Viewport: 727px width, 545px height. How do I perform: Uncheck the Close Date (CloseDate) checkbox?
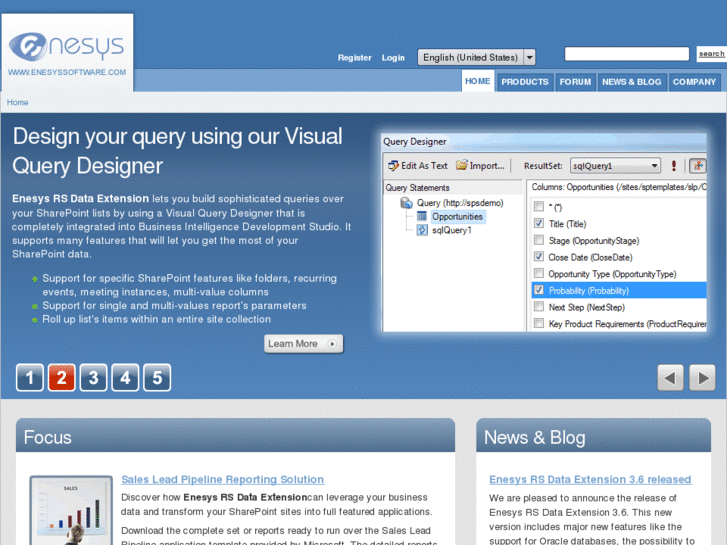coord(538,256)
